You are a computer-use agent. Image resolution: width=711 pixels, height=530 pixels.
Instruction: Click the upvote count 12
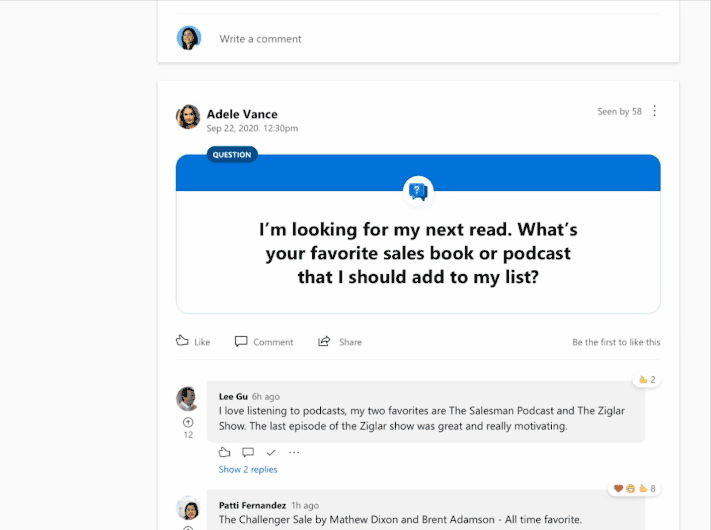(x=188, y=435)
